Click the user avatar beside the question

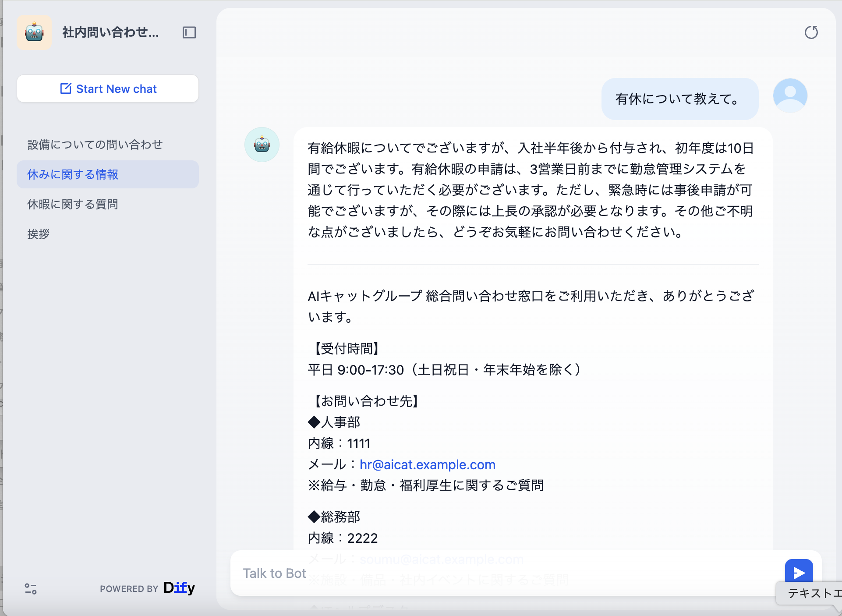coord(790,96)
